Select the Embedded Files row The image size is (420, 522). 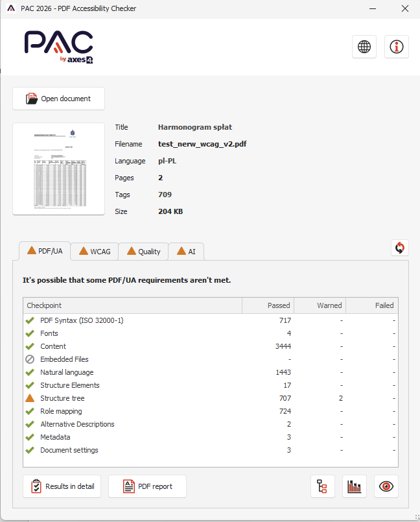[211, 359]
